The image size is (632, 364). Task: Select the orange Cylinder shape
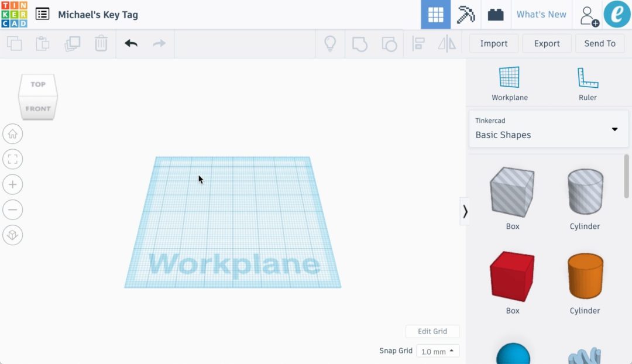pyautogui.click(x=584, y=275)
